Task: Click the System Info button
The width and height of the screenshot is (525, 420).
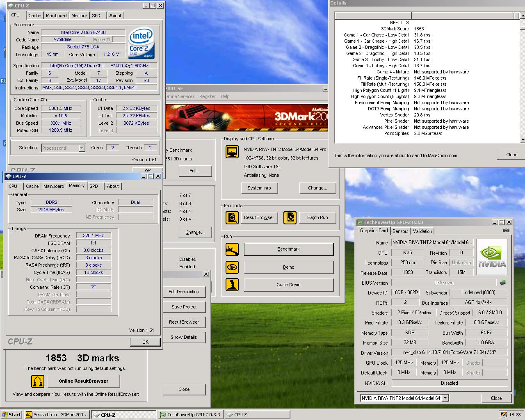Action: [259, 188]
